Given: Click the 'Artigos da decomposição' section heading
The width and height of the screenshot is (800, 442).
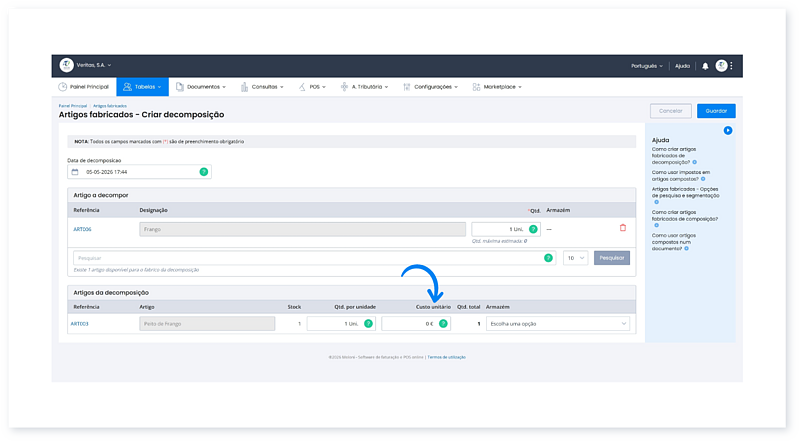Looking at the screenshot, I should 111,293.
